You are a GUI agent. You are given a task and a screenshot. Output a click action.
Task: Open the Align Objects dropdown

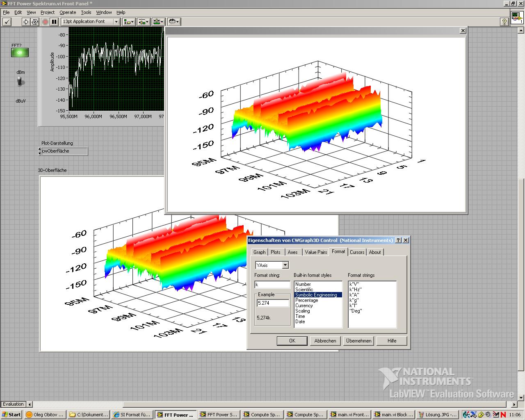point(129,22)
